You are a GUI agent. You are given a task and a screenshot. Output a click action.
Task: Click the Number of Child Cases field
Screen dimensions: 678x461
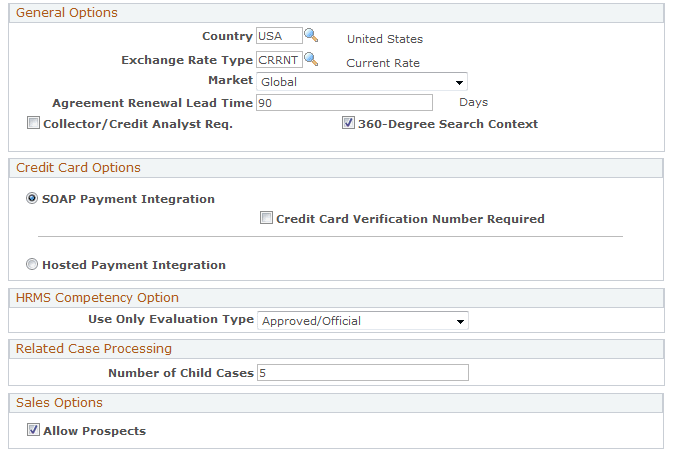coord(363,373)
